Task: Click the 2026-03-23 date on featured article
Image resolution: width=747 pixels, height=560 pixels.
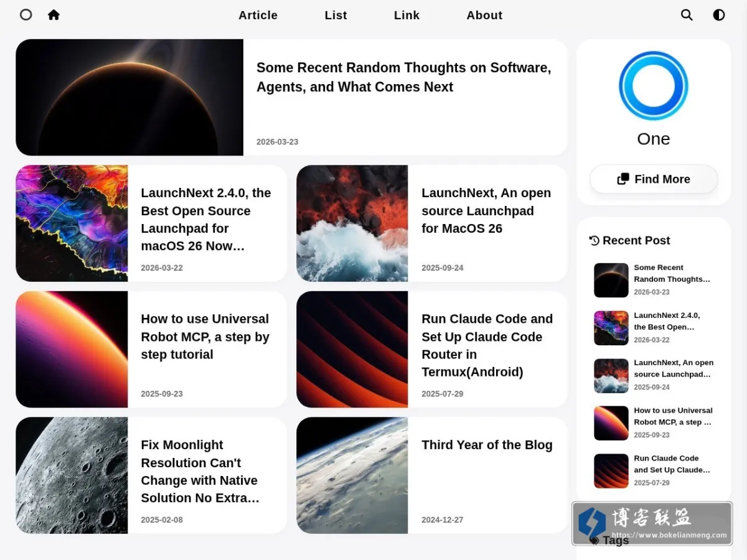Action: [x=277, y=142]
